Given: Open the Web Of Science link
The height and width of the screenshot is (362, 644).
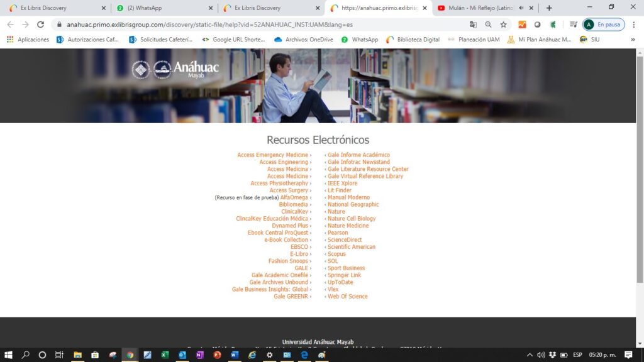Looking at the screenshot, I should pos(347,297).
